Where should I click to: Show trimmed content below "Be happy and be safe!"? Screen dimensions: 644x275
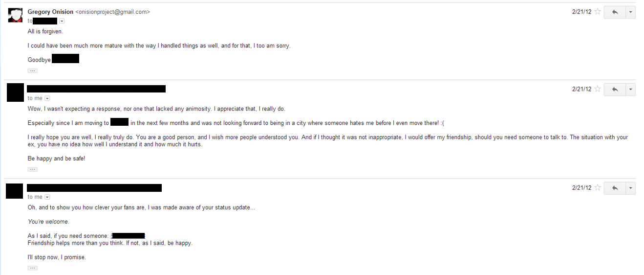pos(32,169)
